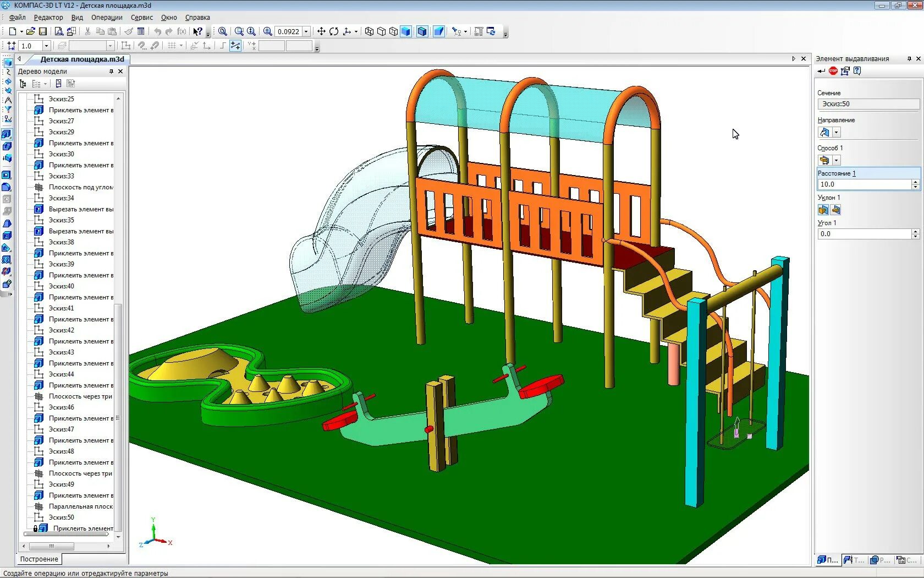The image size is (924, 578).
Task: Toggle perspective projection view
Action: point(439,31)
